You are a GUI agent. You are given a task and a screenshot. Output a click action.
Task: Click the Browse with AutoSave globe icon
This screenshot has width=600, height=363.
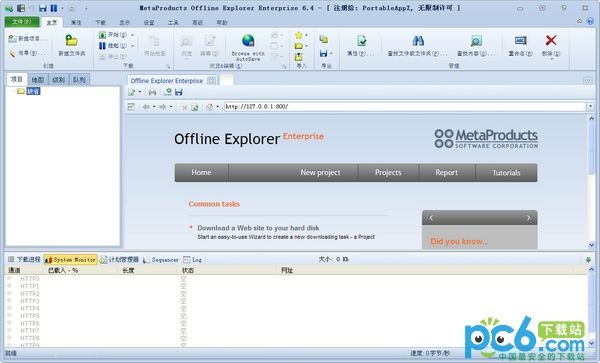coord(248,41)
